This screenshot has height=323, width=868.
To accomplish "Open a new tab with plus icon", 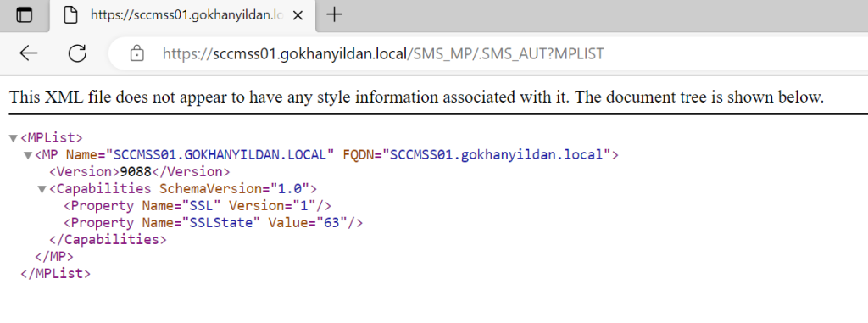I will (334, 15).
